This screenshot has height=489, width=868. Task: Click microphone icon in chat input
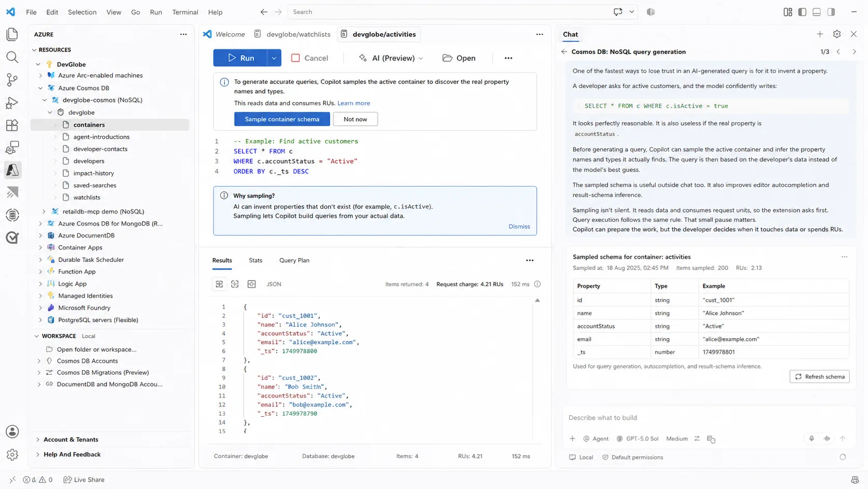811,439
